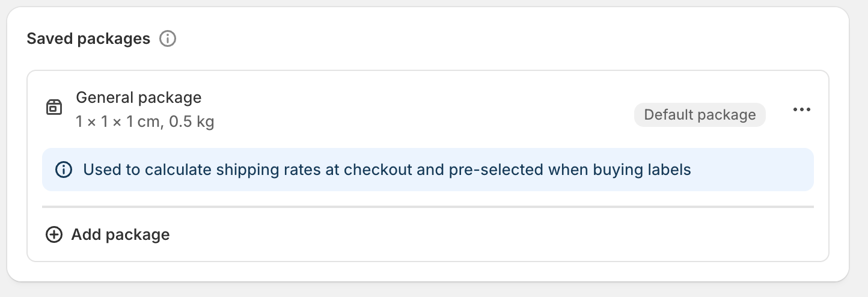Open the three-dot menu for General package
The height and width of the screenshot is (297, 868).
(802, 110)
